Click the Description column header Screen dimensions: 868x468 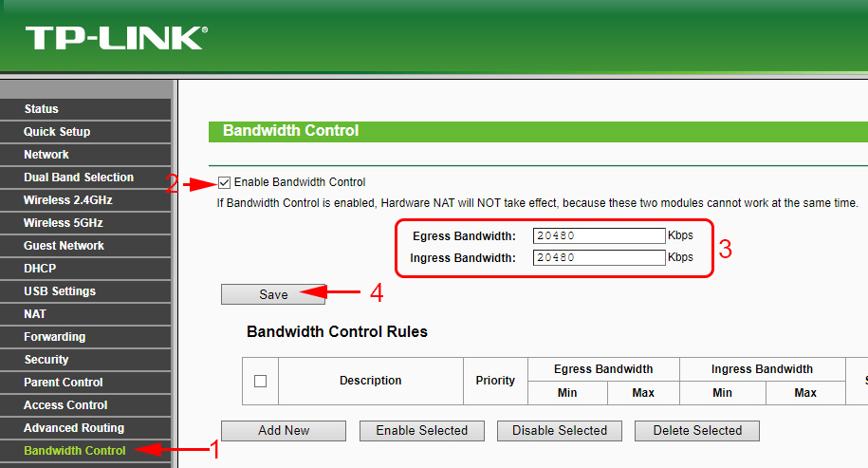[x=370, y=381]
